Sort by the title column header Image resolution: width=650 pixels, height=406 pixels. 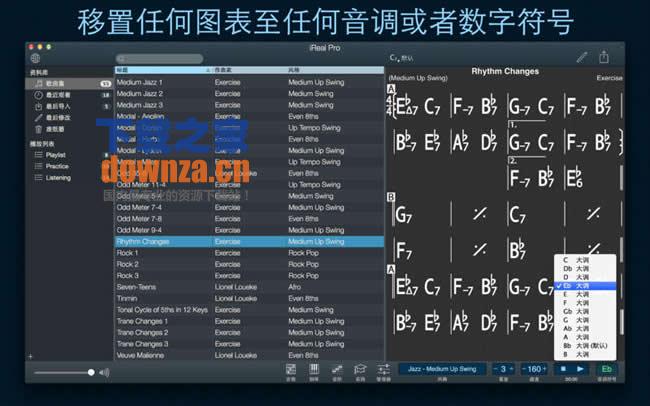click(163, 71)
